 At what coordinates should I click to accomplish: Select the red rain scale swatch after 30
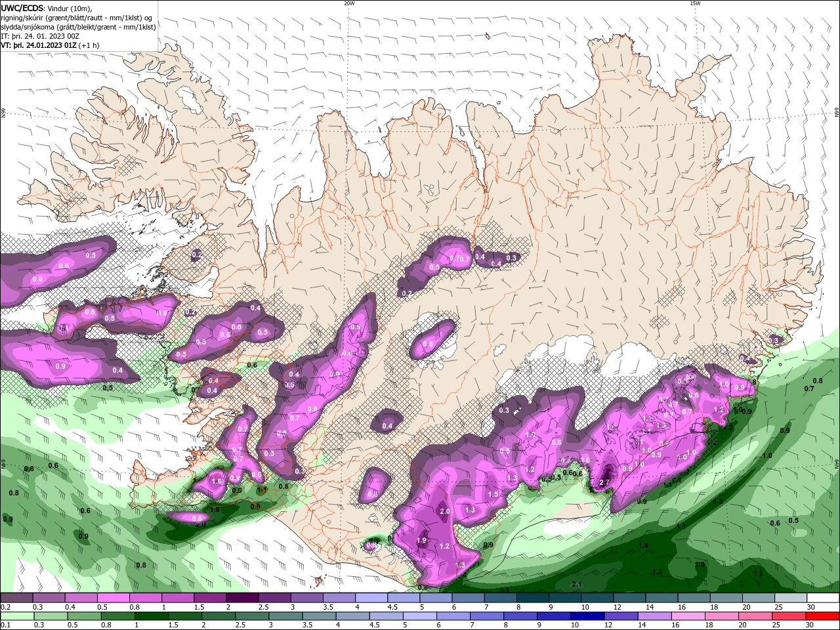[x=823, y=616]
